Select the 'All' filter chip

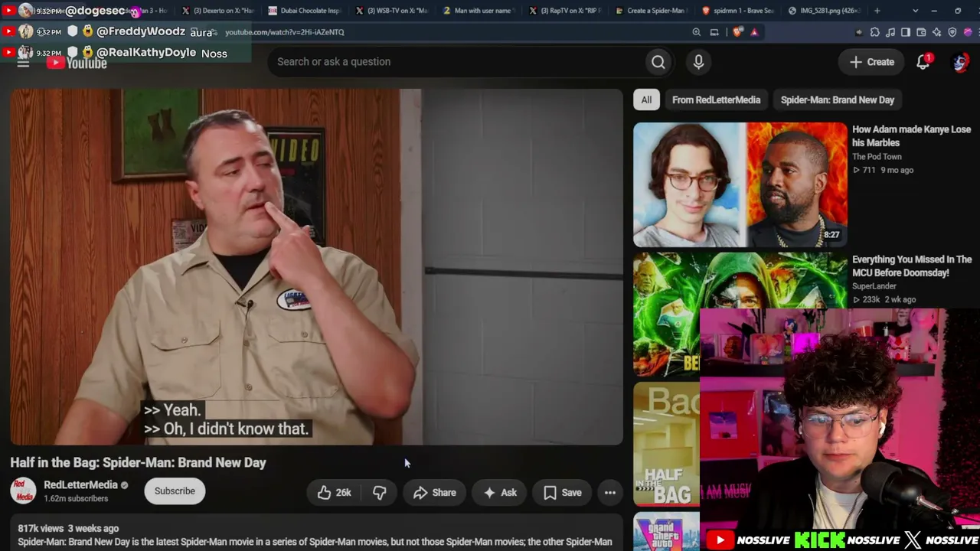pyautogui.click(x=646, y=100)
